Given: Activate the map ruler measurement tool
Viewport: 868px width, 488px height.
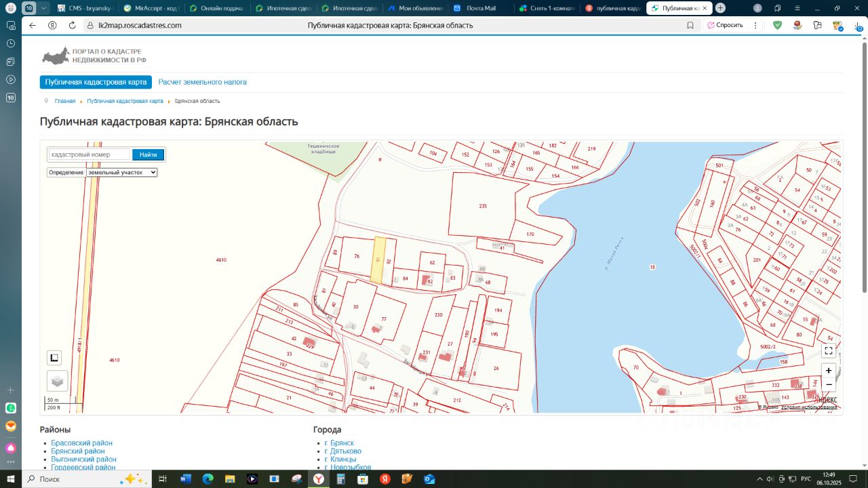Looking at the screenshot, I should (55, 358).
